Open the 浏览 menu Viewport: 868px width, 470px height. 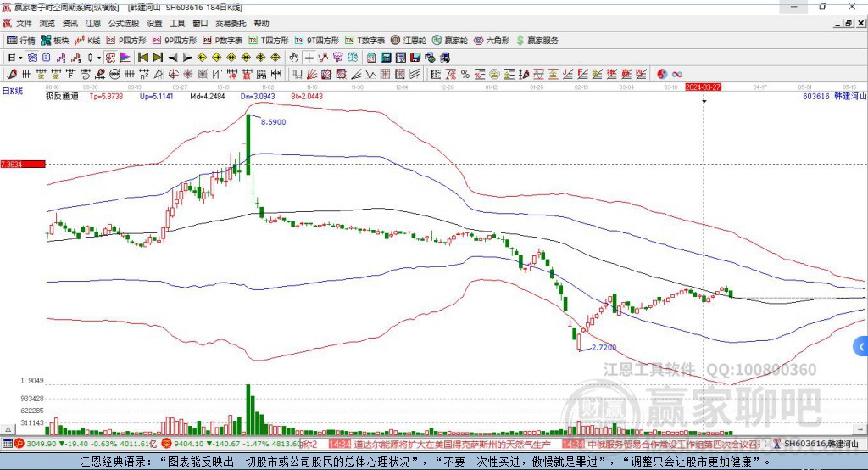pos(47,23)
